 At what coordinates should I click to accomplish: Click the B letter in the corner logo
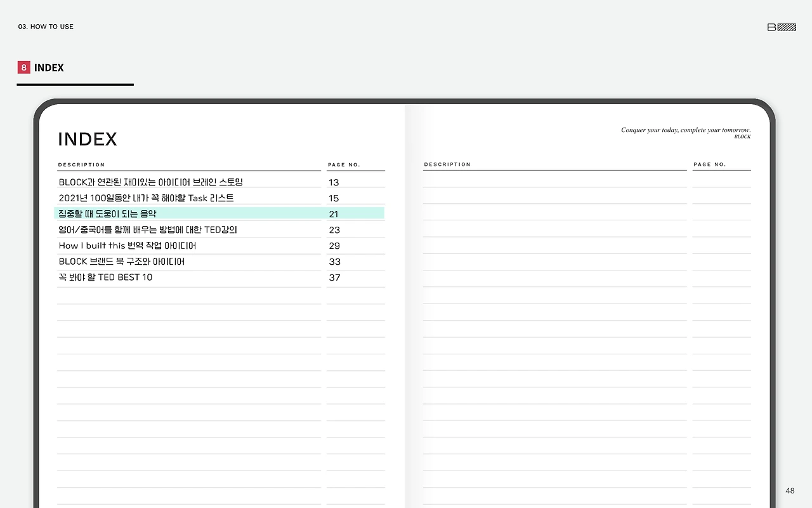771,27
